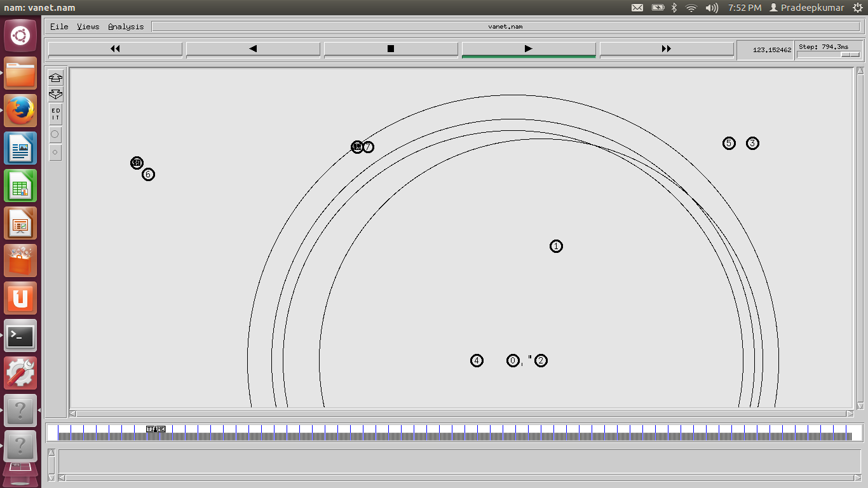868x488 pixels.
Task: Click the TIME marker on the timeline
Action: 156,429
